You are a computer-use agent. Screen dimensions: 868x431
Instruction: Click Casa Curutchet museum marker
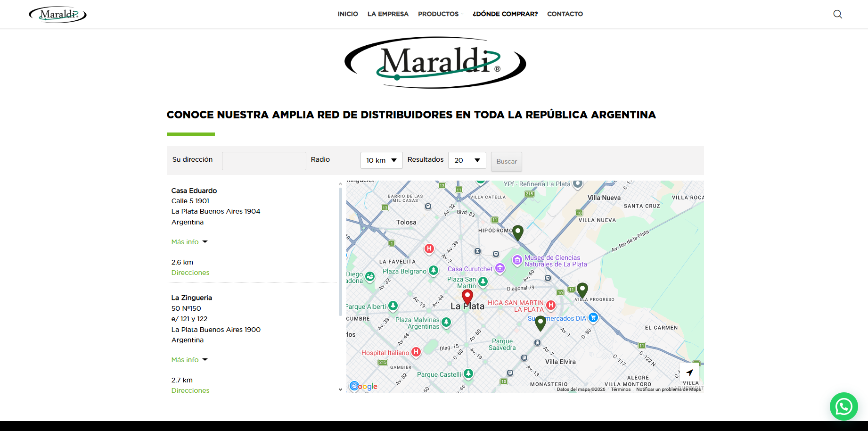click(x=500, y=268)
